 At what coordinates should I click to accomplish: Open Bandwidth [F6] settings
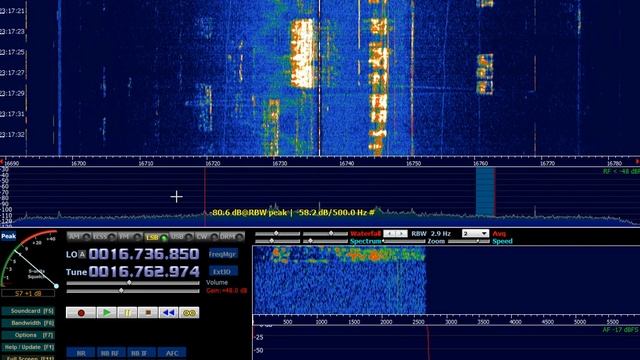[x=28, y=323]
